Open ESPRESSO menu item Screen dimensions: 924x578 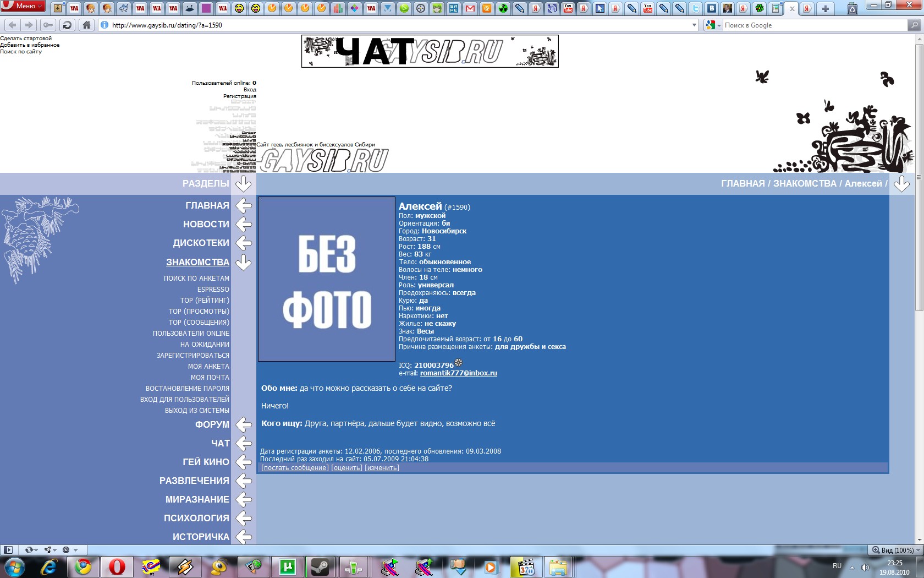pyautogui.click(x=213, y=290)
